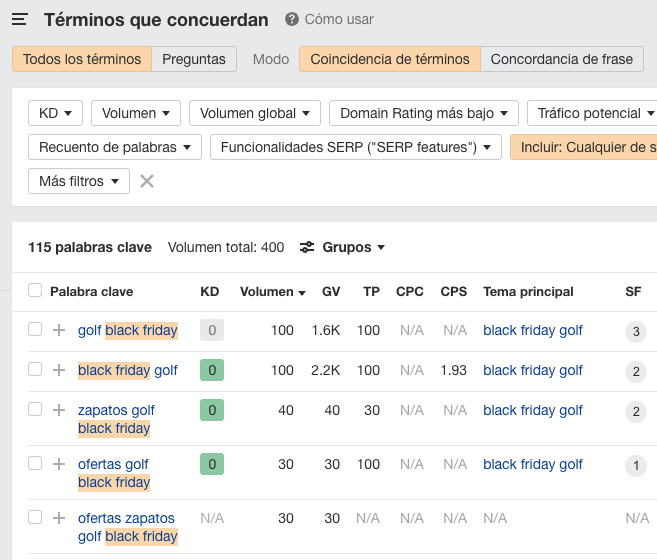The image size is (657, 560).
Task: Sort by Volumen column header
Action: tap(272, 291)
